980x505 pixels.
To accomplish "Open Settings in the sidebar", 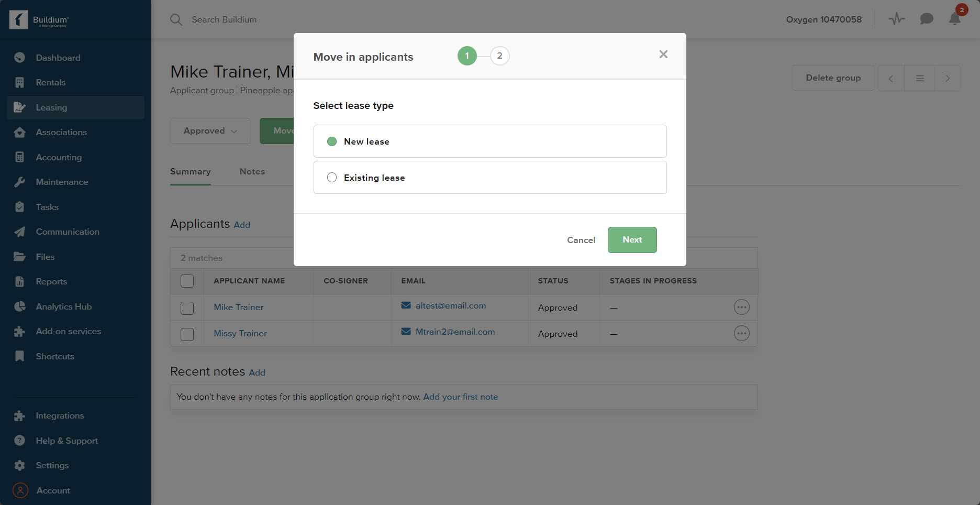I will coord(52,465).
